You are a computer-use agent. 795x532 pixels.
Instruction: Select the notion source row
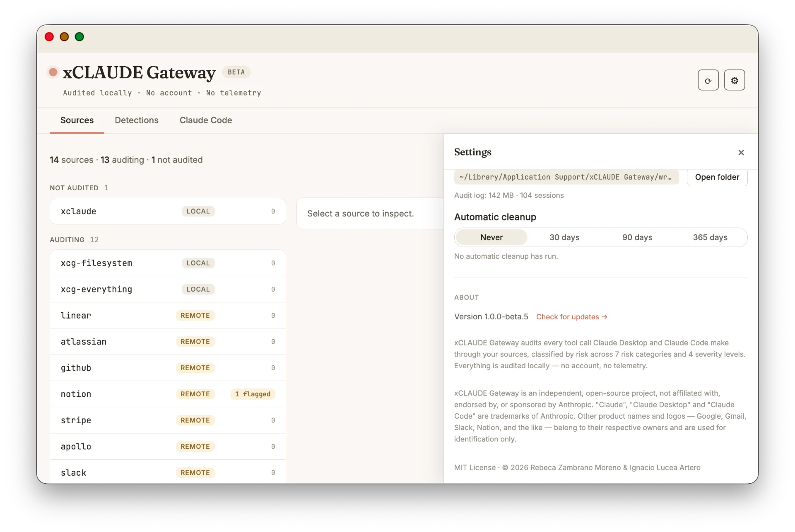click(168, 394)
